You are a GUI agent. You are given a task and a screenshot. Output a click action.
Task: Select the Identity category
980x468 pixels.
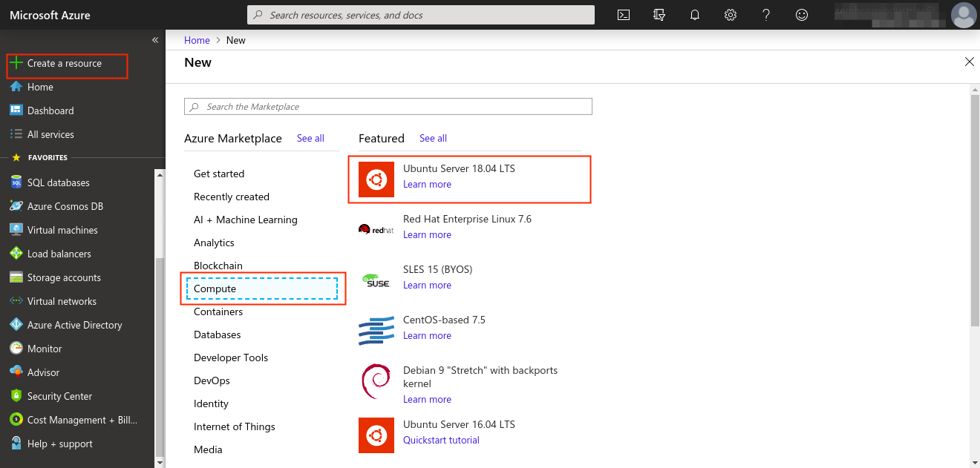(x=211, y=403)
